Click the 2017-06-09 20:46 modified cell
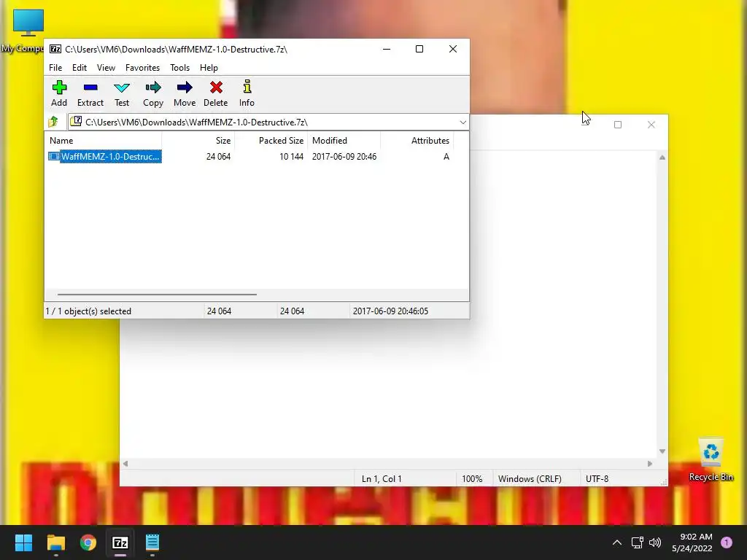Screen dimensions: 747x560 (x=344, y=156)
